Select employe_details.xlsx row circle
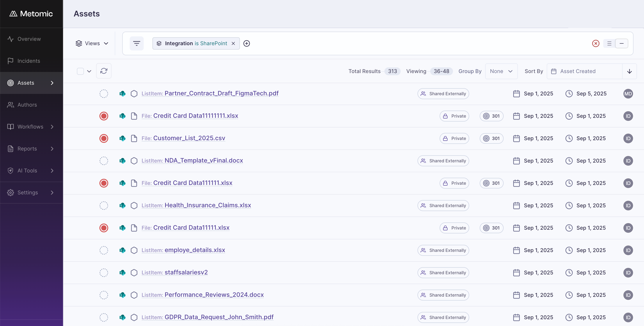644x326 pixels. tap(104, 250)
